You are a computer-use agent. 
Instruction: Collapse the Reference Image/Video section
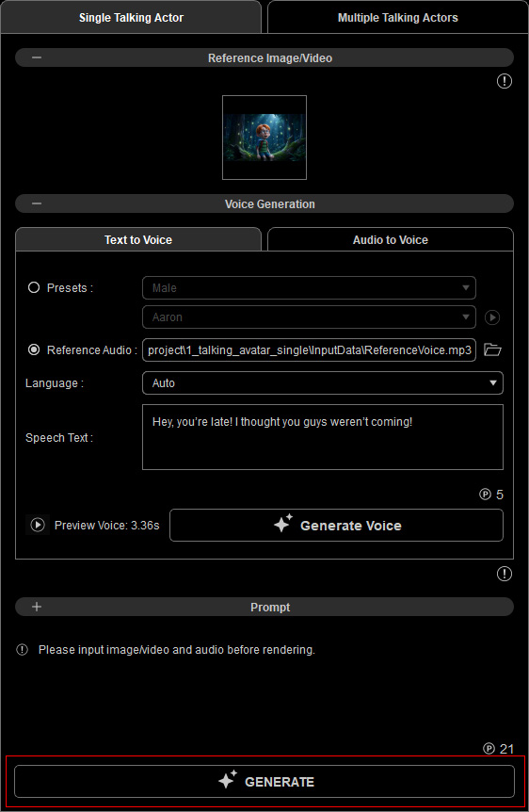click(36, 57)
